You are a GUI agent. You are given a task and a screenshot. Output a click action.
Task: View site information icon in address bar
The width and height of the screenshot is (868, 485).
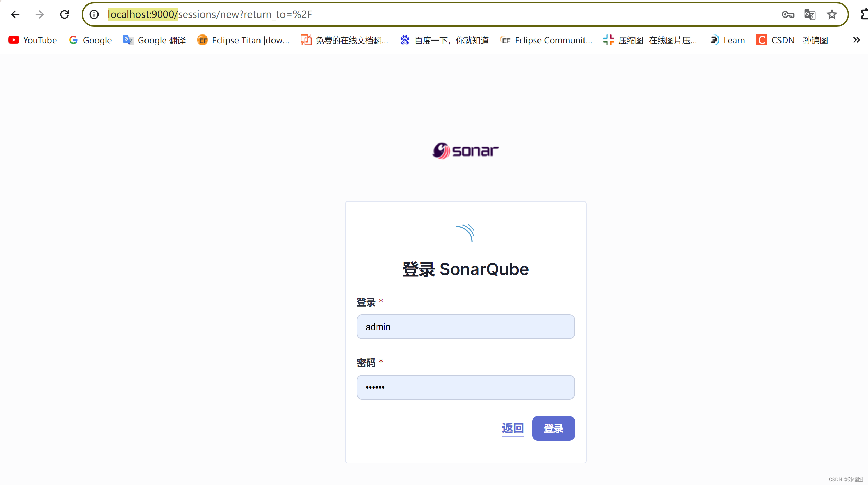coord(94,14)
